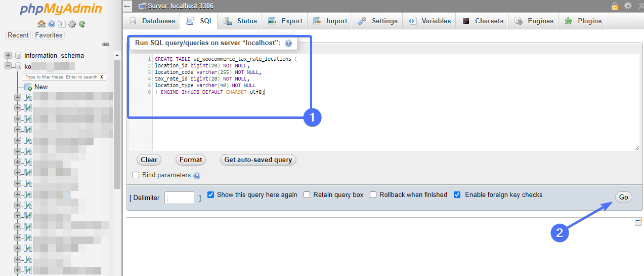
Task: Open help icon next to Run SQL query heading
Action: [x=288, y=44]
